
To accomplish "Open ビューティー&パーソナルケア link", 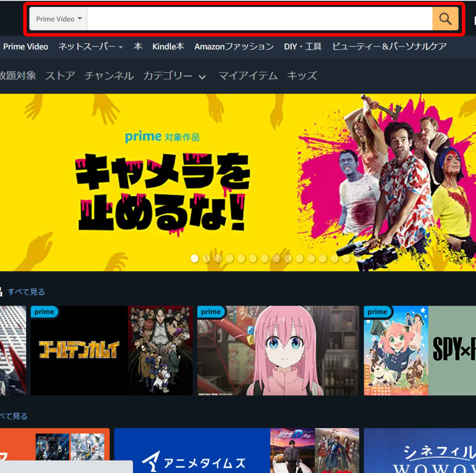I will (x=389, y=46).
